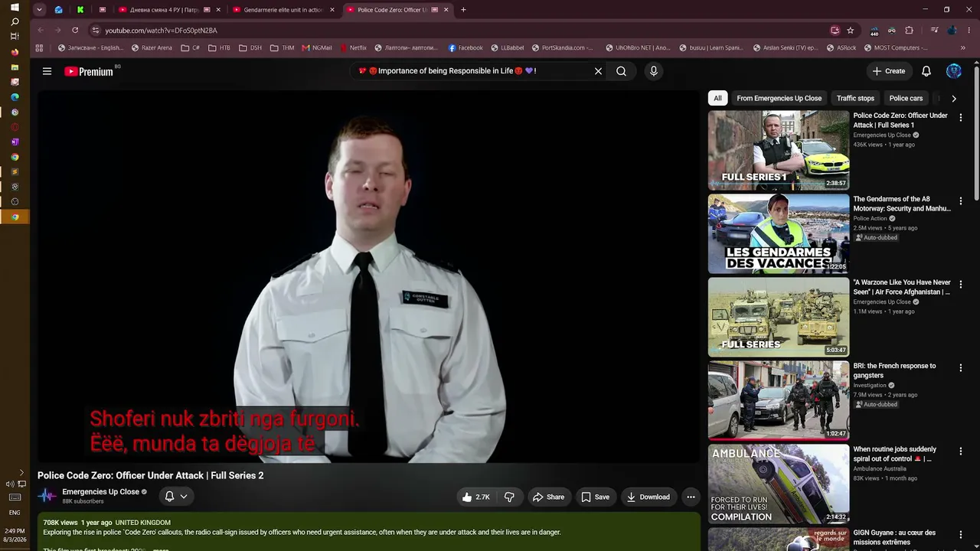Open options for routine jobs ambulance video

click(x=961, y=451)
